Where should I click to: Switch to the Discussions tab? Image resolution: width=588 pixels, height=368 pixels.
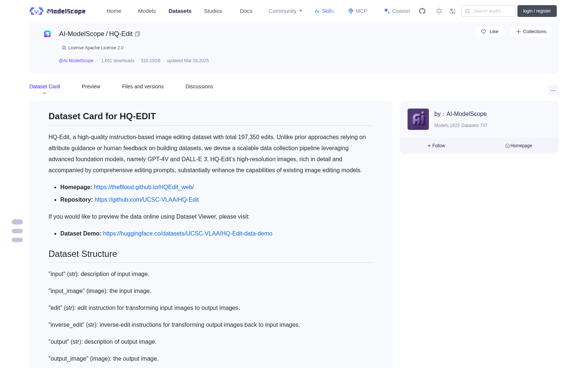[199, 86]
